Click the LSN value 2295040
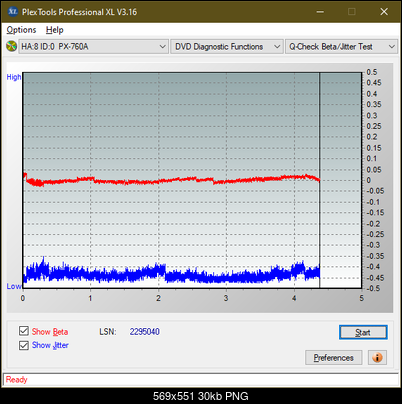 tap(145, 332)
